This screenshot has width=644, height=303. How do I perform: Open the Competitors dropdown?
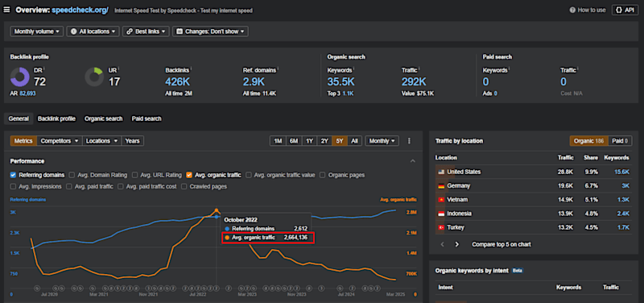[60, 140]
